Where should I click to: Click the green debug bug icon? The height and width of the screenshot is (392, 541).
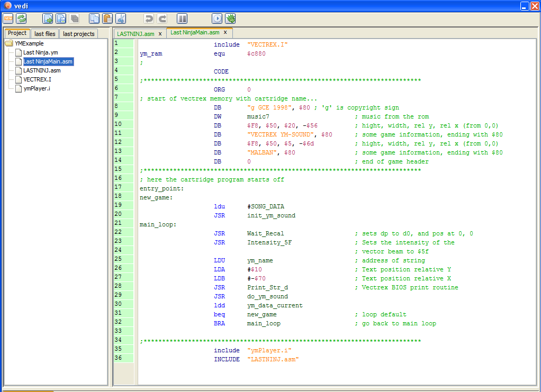point(230,19)
